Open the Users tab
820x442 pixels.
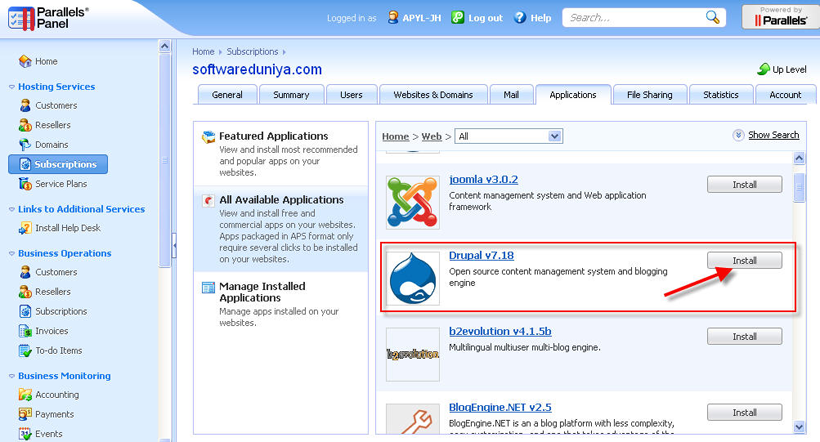coord(351,95)
